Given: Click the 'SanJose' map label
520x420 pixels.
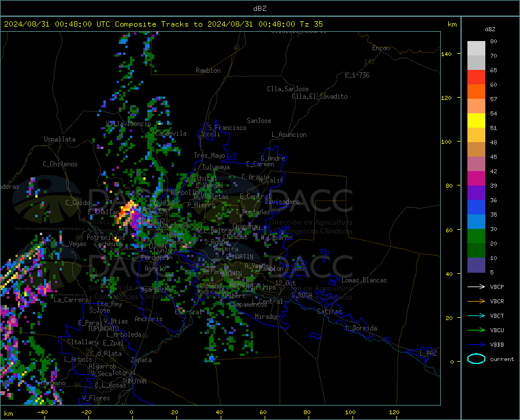Looking at the screenshot, I should (259, 121).
